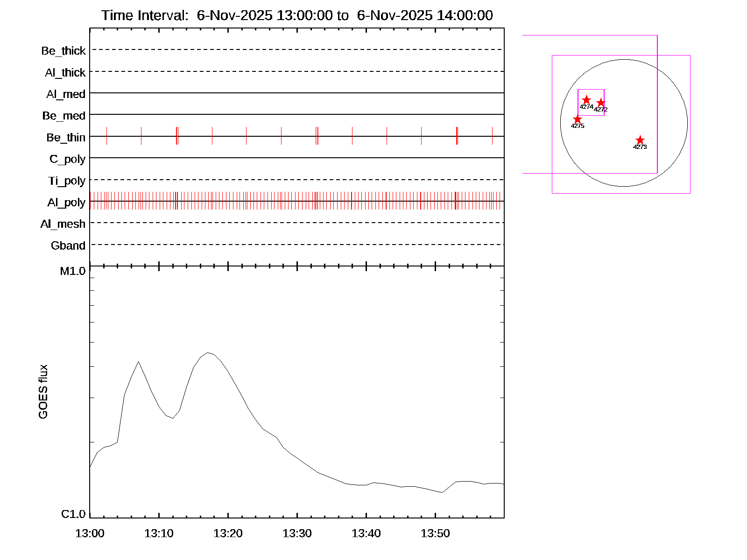Select the Be_thin filter label
This screenshot has width=747, height=560.
[x=66, y=138]
